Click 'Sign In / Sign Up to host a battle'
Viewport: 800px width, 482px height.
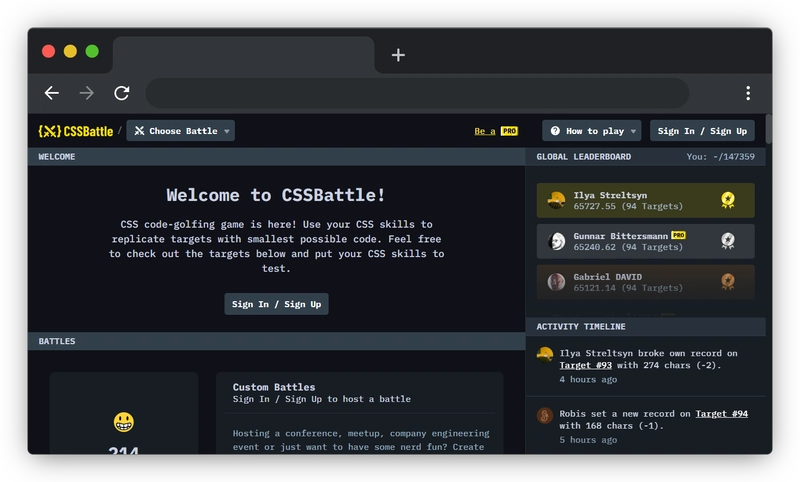[321, 399]
